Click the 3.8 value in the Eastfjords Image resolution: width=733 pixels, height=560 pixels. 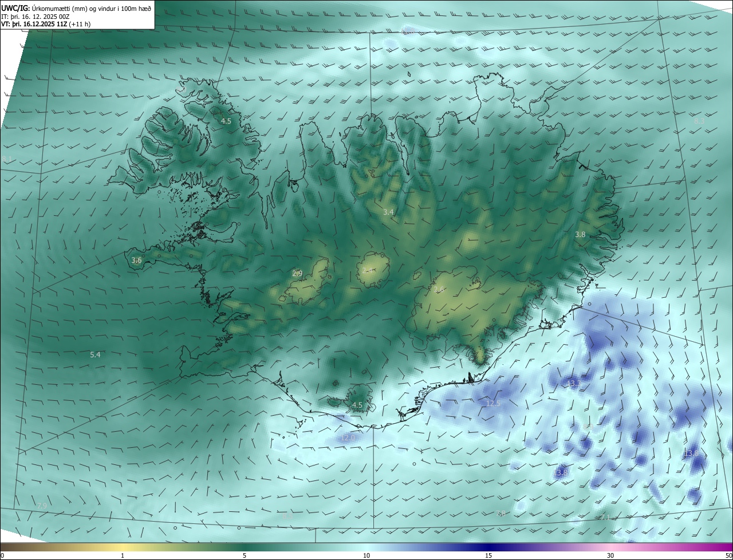coord(580,235)
